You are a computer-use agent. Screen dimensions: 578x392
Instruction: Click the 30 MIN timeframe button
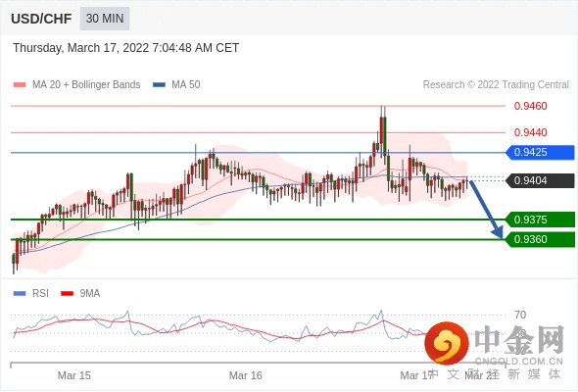[x=105, y=19]
